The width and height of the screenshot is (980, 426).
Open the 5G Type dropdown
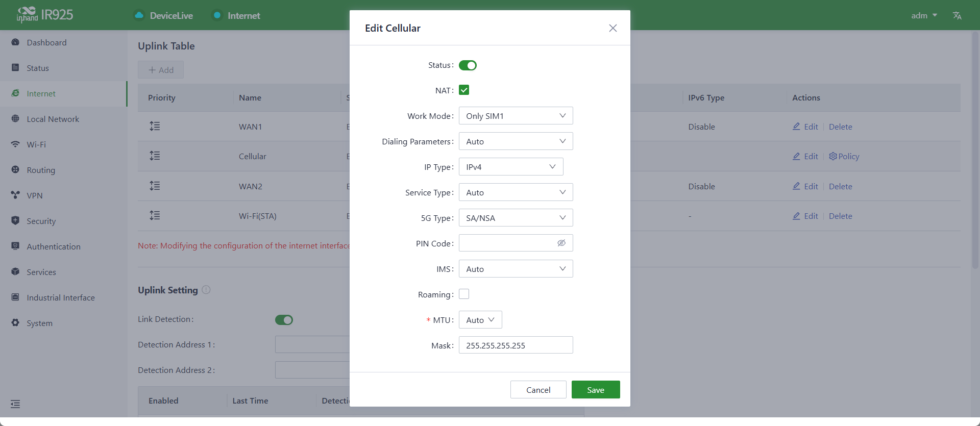click(516, 218)
